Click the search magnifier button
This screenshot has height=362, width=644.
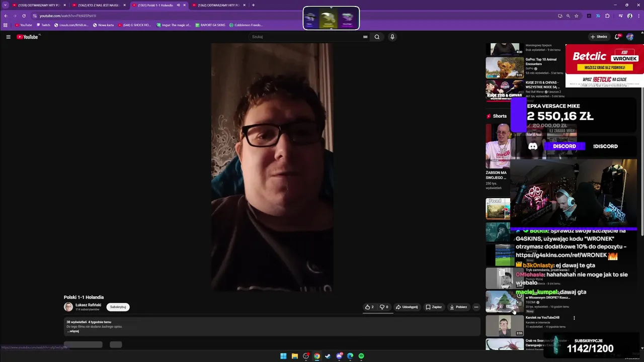pos(377,37)
